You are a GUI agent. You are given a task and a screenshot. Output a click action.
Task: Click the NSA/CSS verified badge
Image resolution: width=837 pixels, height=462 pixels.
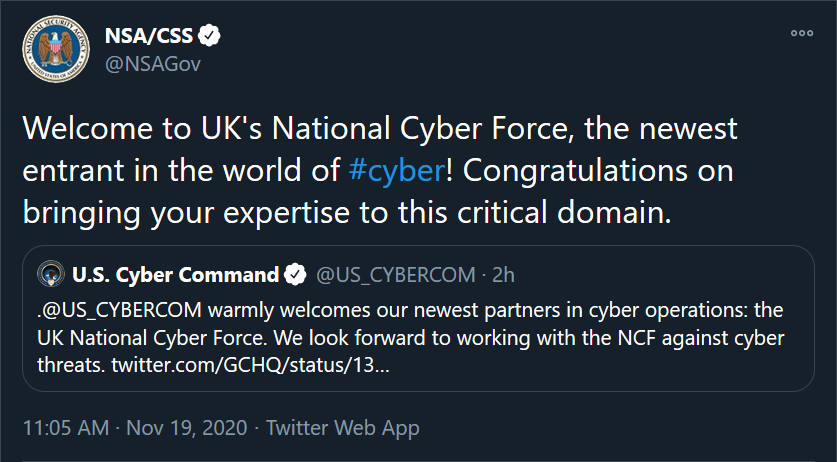click(209, 36)
